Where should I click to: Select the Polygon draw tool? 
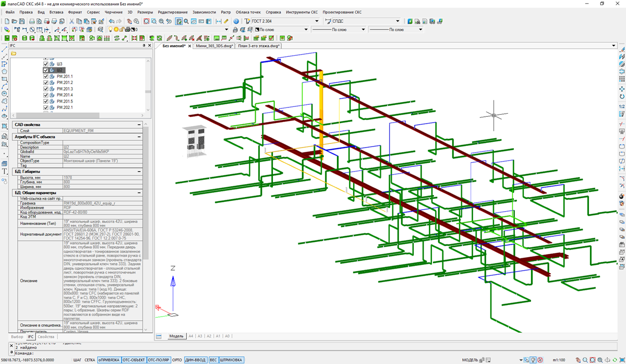pos(4,71)
